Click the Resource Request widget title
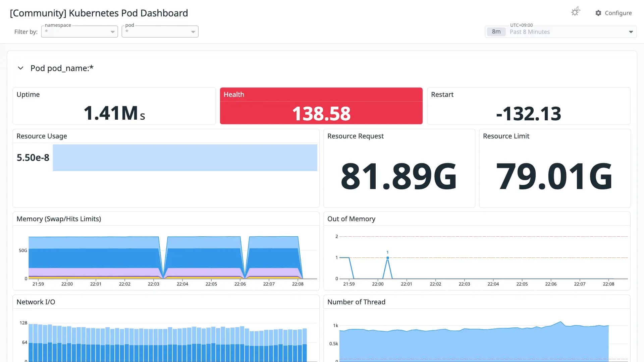This screenshot has width=644, height=362. 355,136
